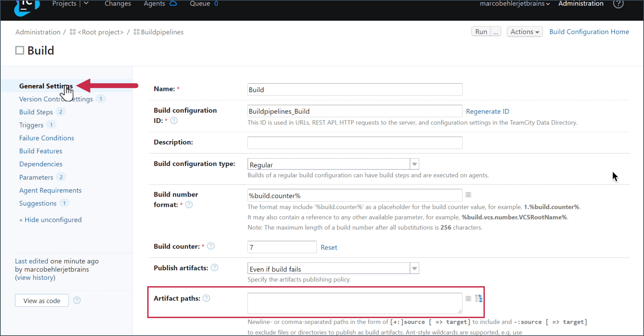Click help icon next to Build configuration ID
This screenshot has height=336, width=644.
(x=174, y=121)
